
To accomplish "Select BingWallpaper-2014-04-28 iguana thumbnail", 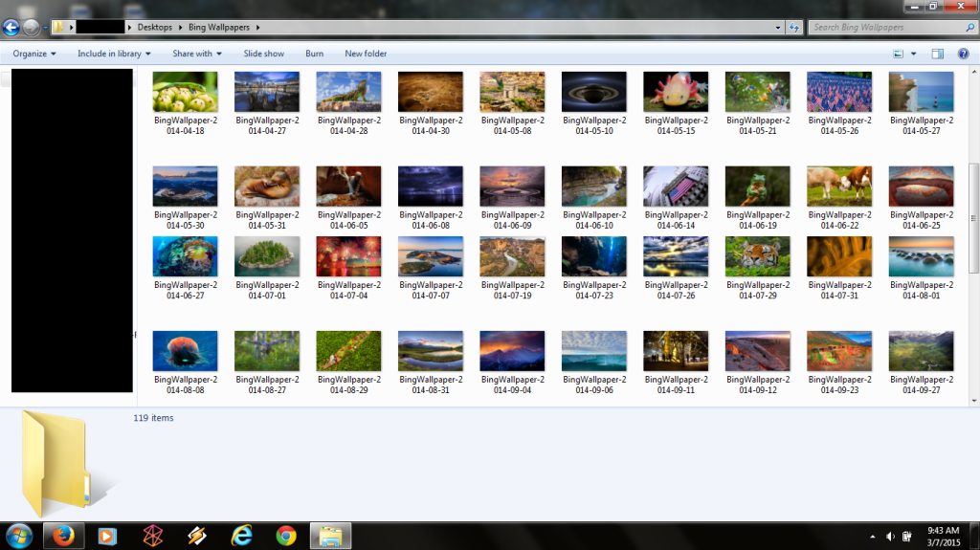I will coord(348,92).
